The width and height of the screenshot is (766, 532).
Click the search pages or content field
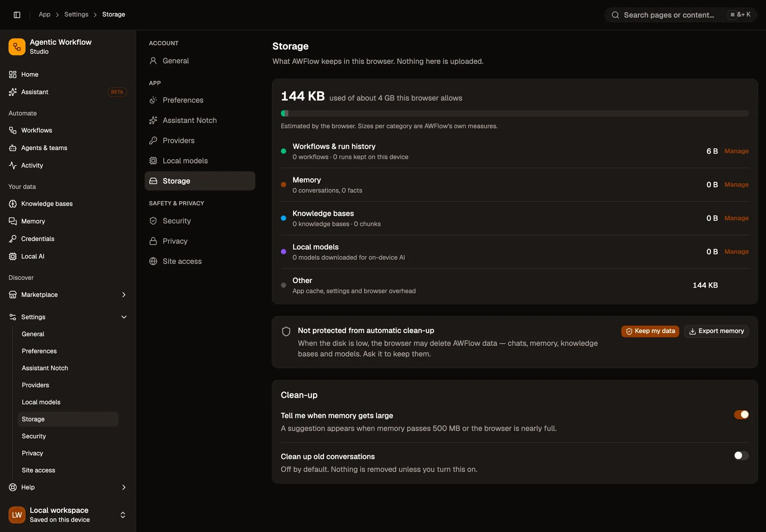(x=680, y=15)
